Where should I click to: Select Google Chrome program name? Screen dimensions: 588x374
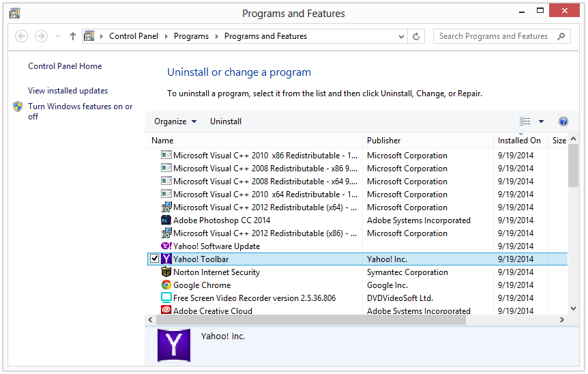coord(202,285)
